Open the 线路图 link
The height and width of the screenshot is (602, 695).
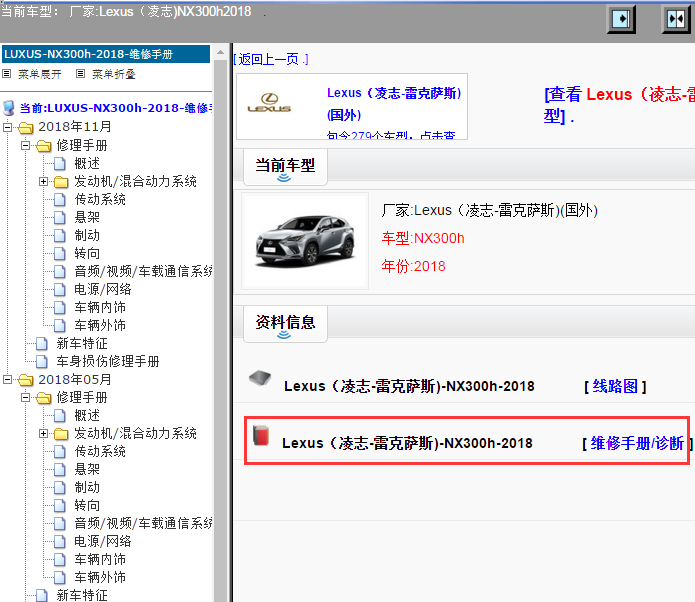(x=615, y=386)
